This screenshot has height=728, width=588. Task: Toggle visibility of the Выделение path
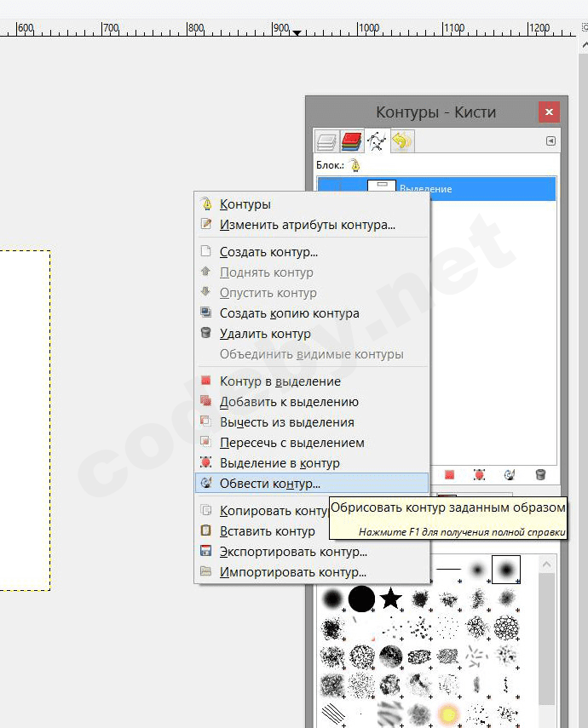click(x=330, y=186)
